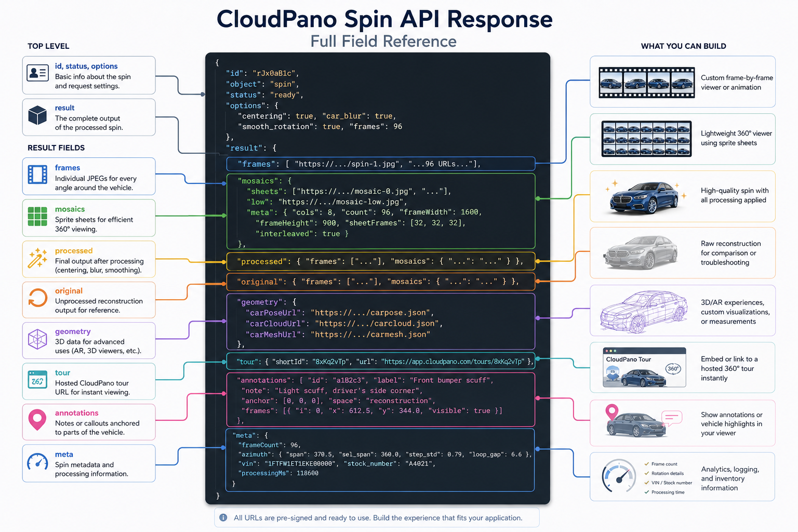Open the sprite sheet grid thumbnail
This screenshot has width=798, height=532.
click(x=647, y=139)
